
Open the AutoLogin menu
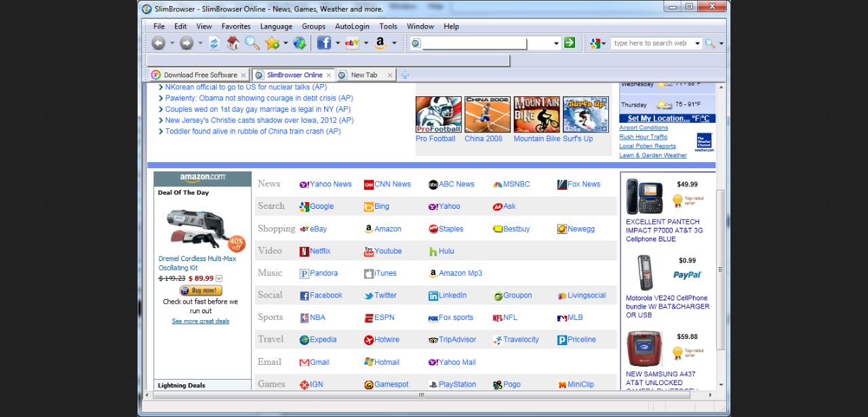pos(352,26)
